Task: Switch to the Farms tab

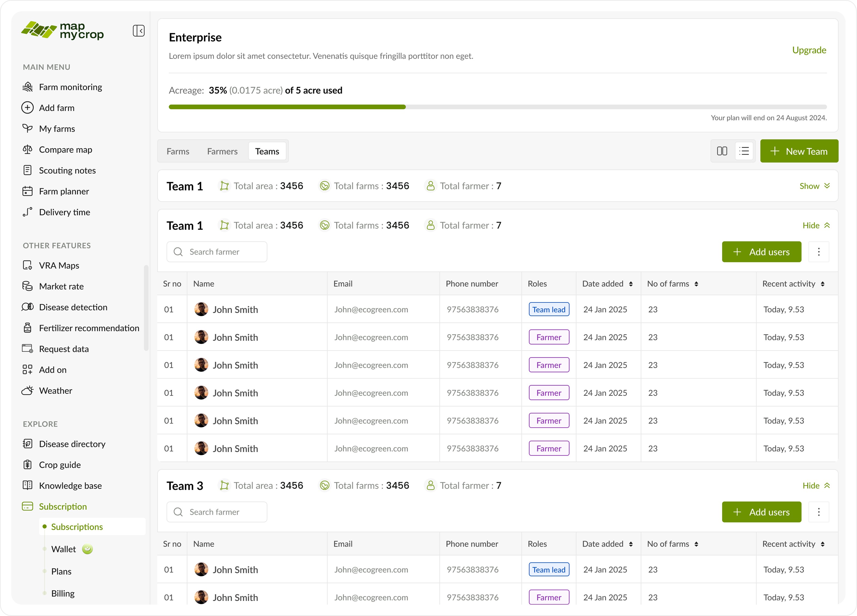Action: click(178, 151)
